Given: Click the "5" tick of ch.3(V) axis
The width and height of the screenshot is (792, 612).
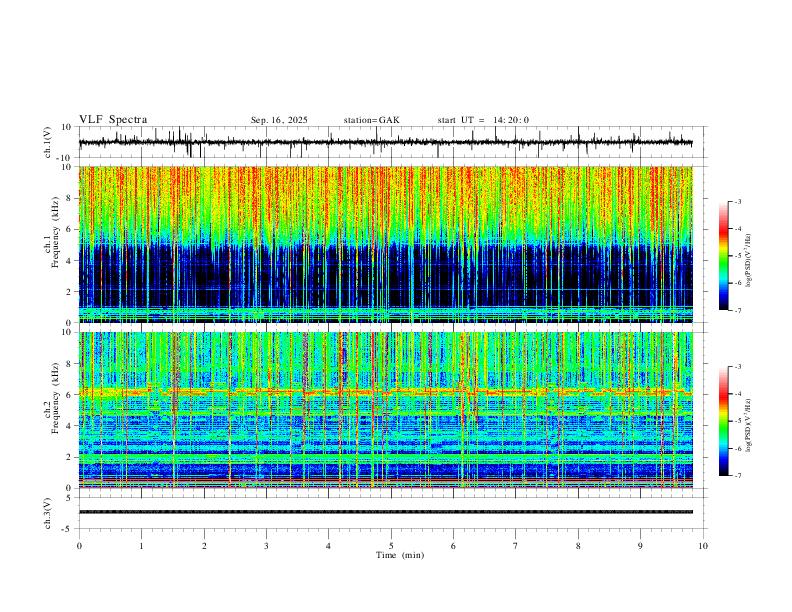Looking at the screenshot, I should click(x=70, y=498).
